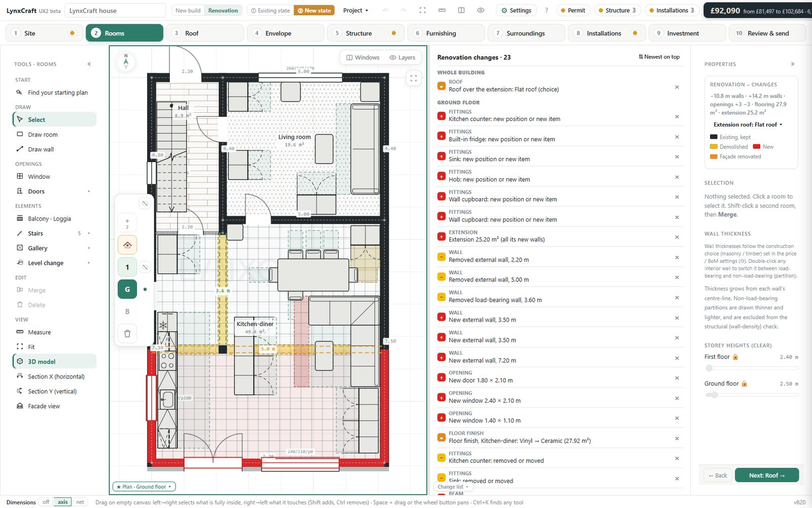Click the Next: Roof button

click(767, 475)
